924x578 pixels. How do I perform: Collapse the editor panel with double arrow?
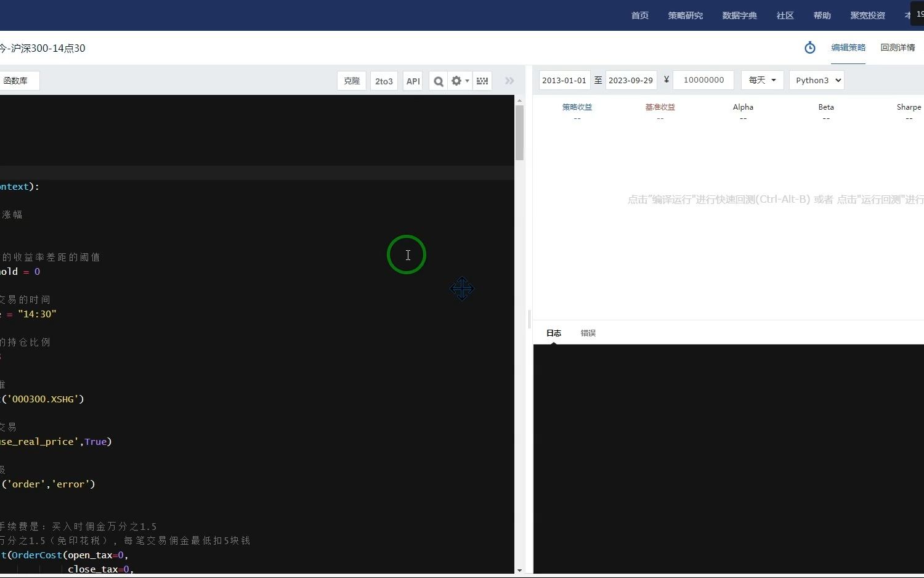coord(509,81)
